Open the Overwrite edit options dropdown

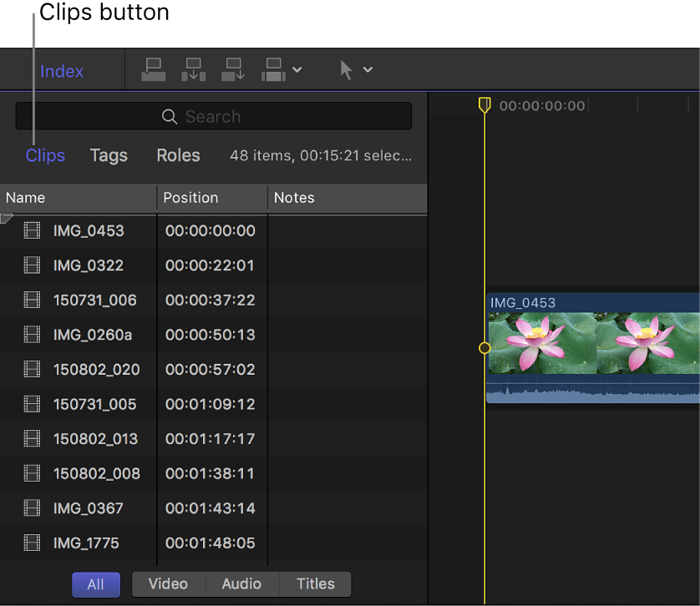click(297, 71)
